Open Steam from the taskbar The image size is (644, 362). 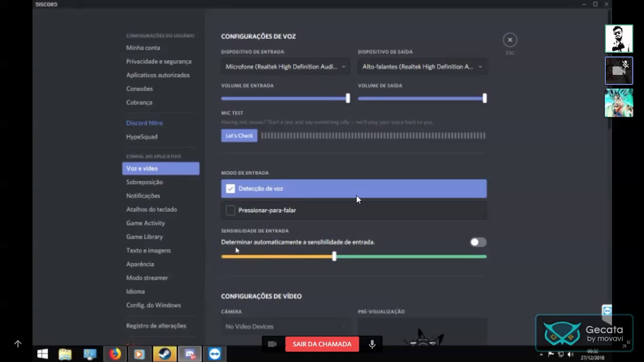tap(165, 354)
